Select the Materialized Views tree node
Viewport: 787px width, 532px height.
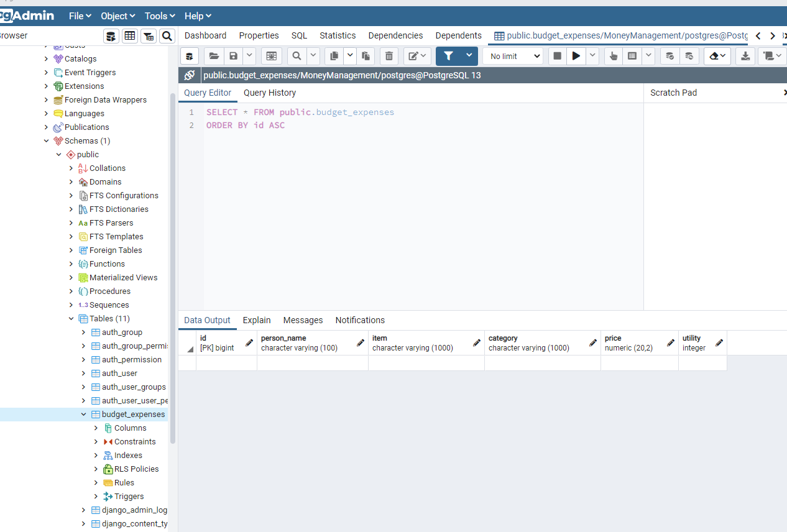(x=123, y=278)
